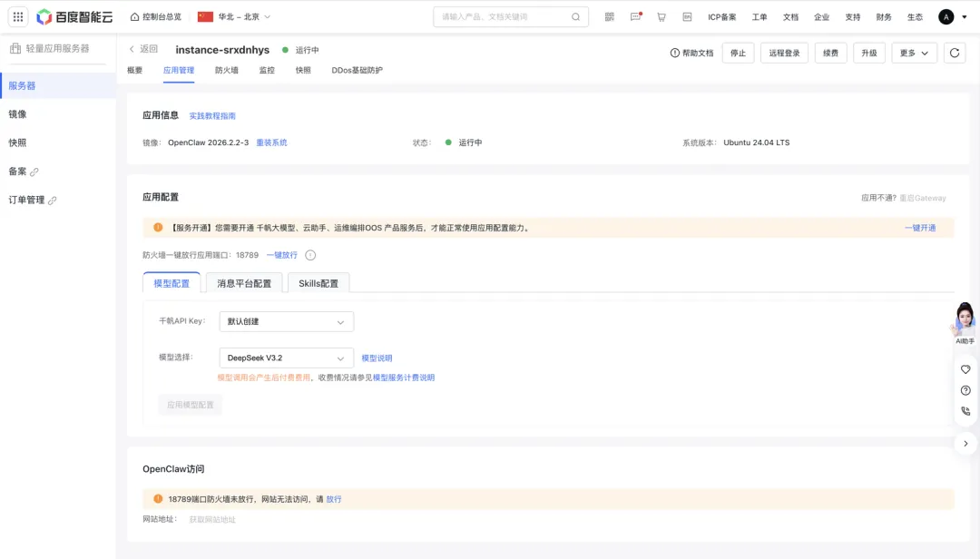The width and height of the screenshot is (980, 559).
Task: Select the Skills配置 tab
Action: pyautogui.click(x=318, y=283)
